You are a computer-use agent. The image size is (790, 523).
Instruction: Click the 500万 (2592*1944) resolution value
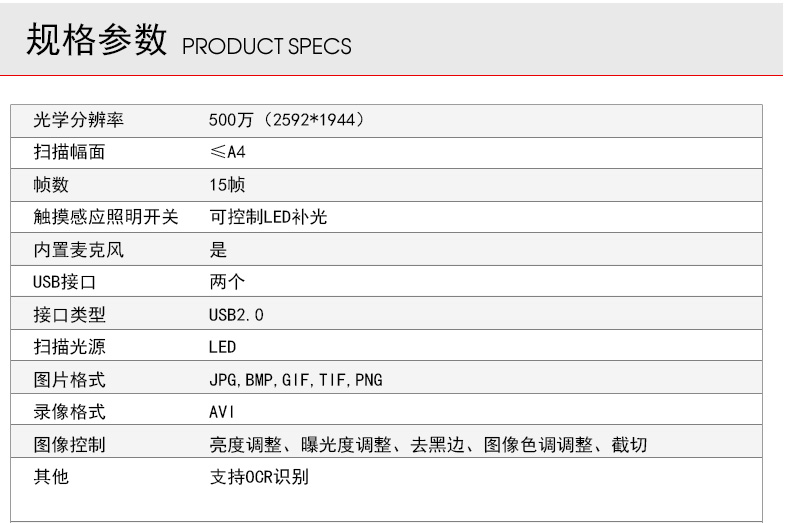coord(285,121)
